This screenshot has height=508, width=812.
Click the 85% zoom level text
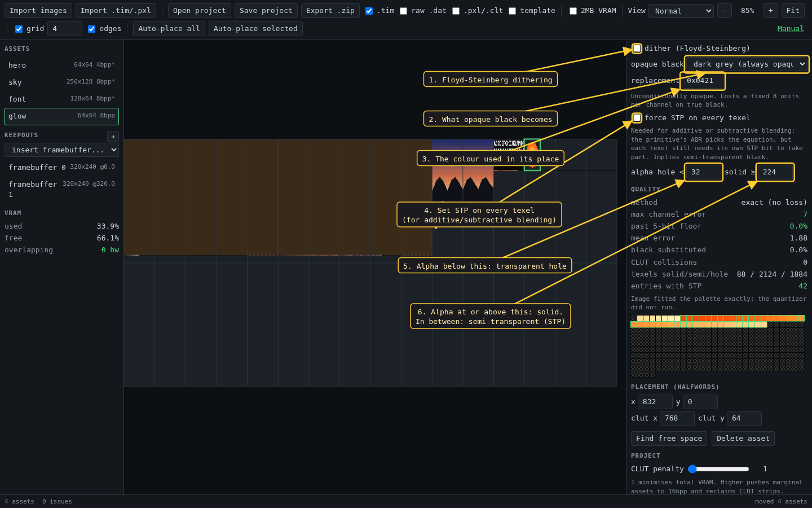click(x=748, y=11)
